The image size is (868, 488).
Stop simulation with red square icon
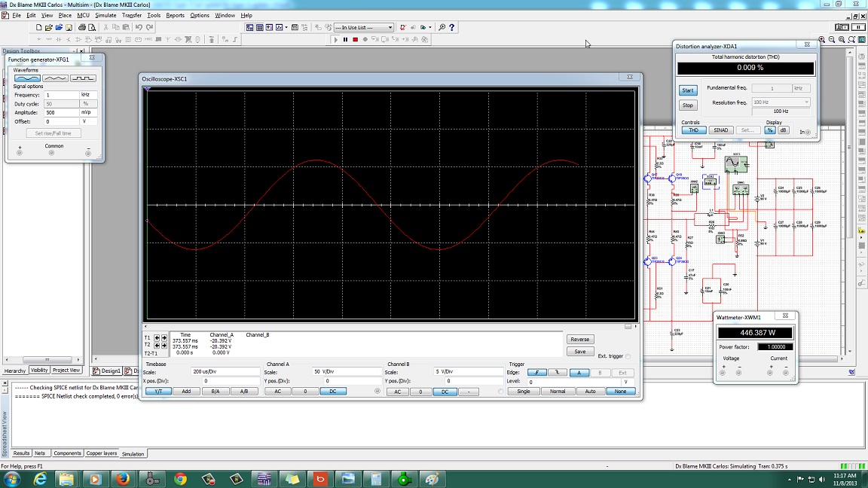[x=356, y=39]
